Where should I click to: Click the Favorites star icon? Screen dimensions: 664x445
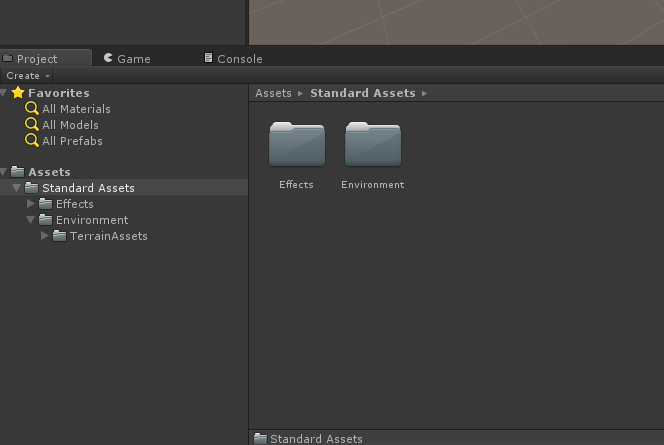[18, 92]
